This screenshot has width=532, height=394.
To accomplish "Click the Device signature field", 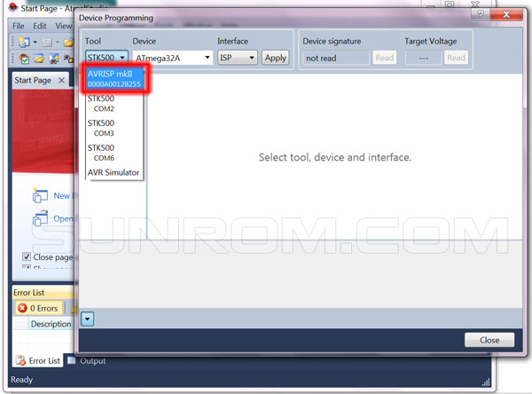I will coord(335,58).
